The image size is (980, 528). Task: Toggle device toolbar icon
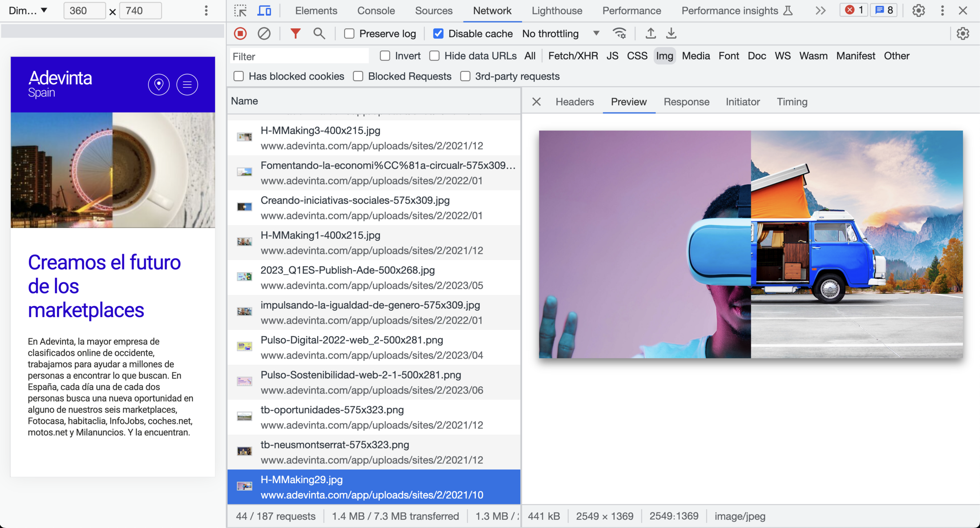tap(264, 11)
